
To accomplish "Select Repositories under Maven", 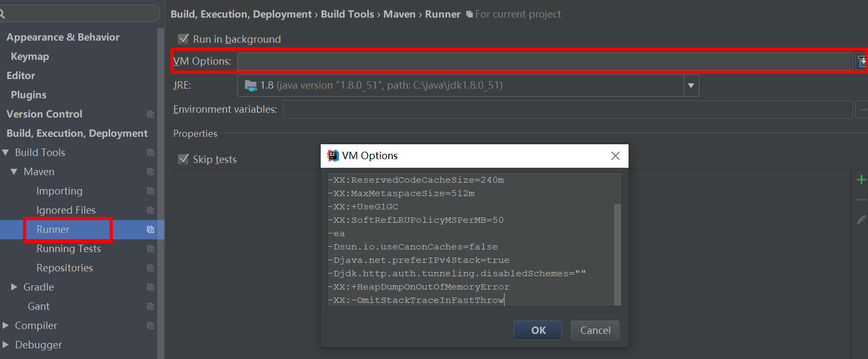I will tap(65, 268).
